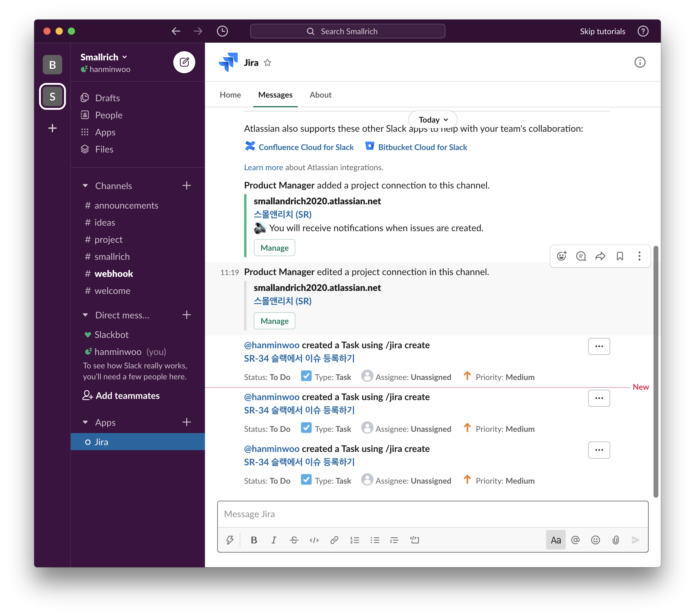695x616 pixels.
Task: Open the Today date dropdown
Action: (433, 120)
